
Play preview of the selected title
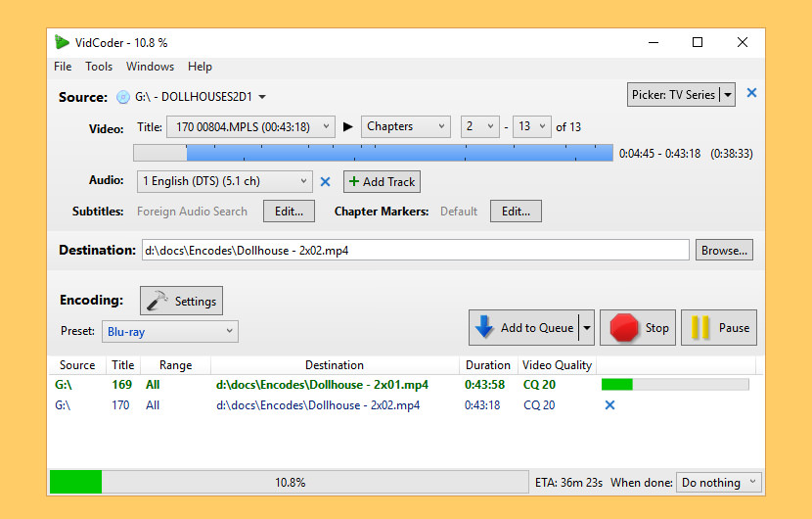(348, 126)
